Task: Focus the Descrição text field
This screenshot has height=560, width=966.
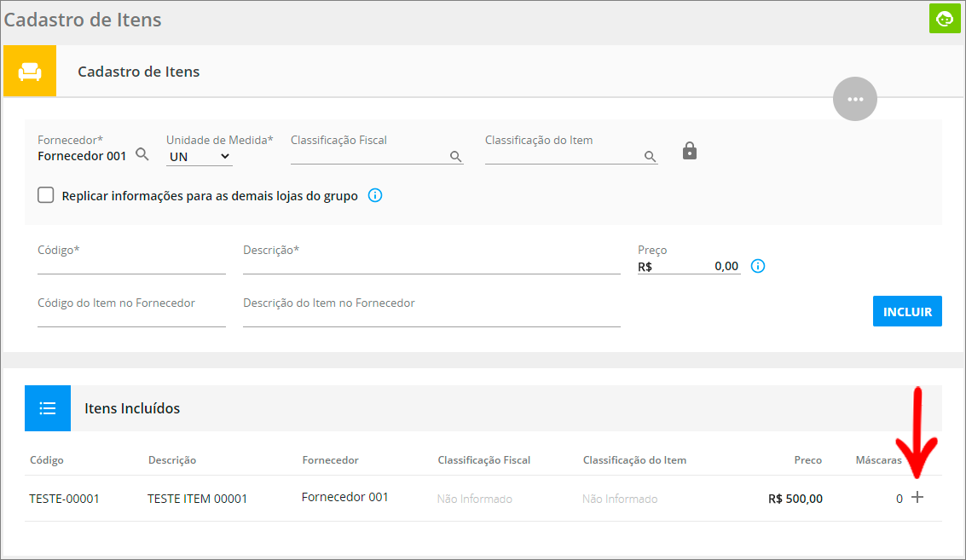Action: point(431,264)
